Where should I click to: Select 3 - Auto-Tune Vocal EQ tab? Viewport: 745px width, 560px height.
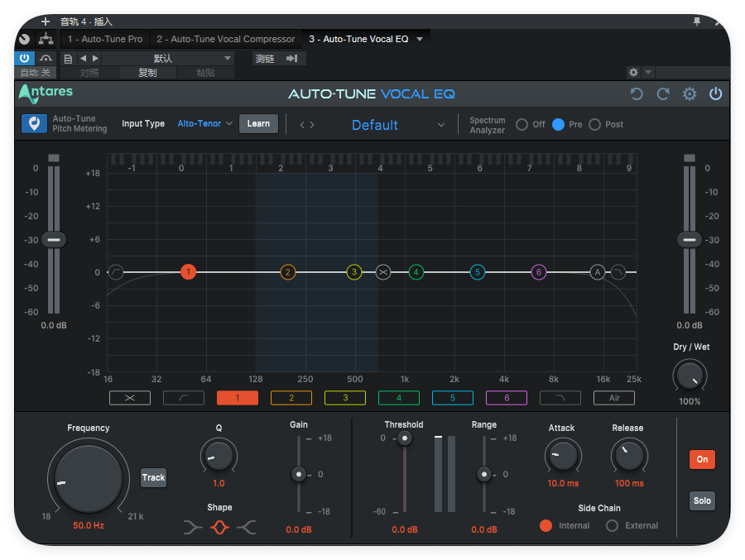click(x=358, y=39)
